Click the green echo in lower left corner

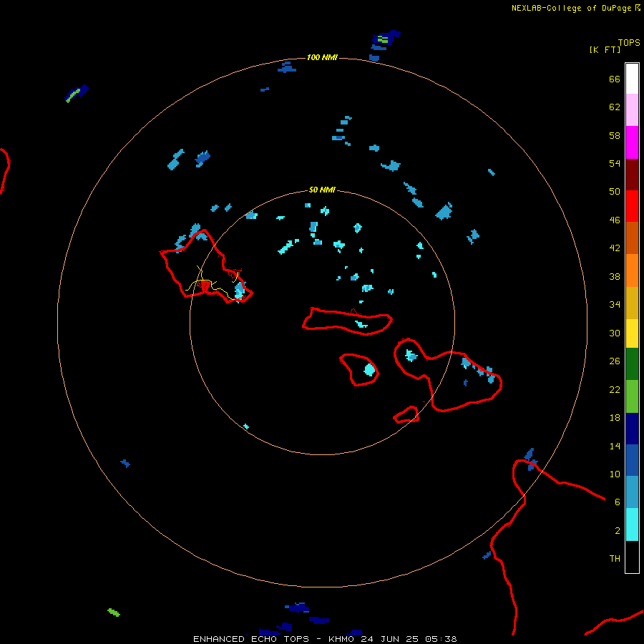(114, 613)
